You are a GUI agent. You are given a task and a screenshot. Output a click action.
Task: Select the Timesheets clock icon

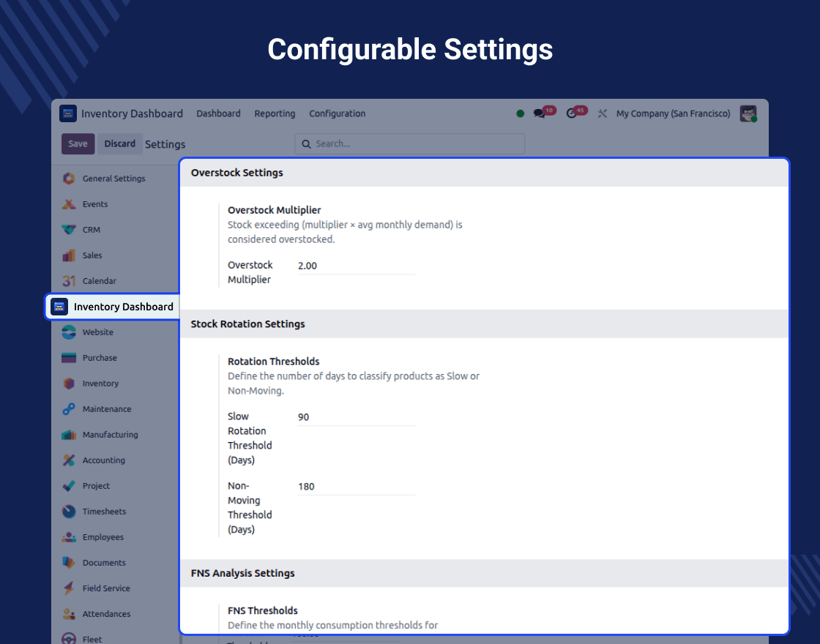point(69,512)
